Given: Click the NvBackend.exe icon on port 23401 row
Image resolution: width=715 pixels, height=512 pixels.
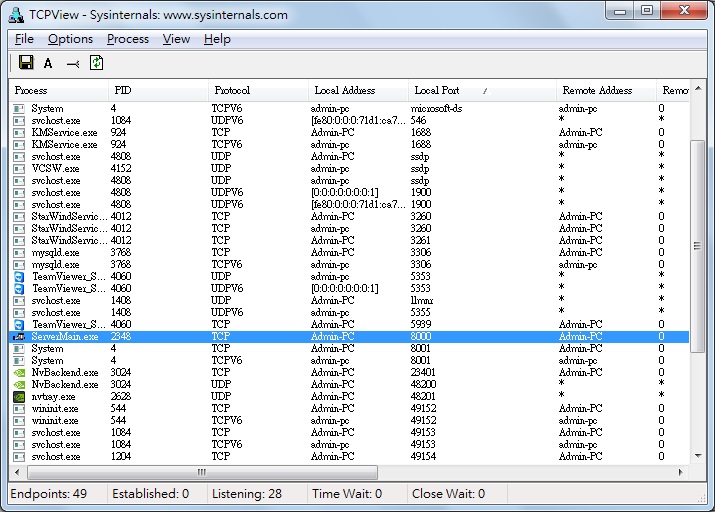Looking at the screenshot, I should (19, 372).
